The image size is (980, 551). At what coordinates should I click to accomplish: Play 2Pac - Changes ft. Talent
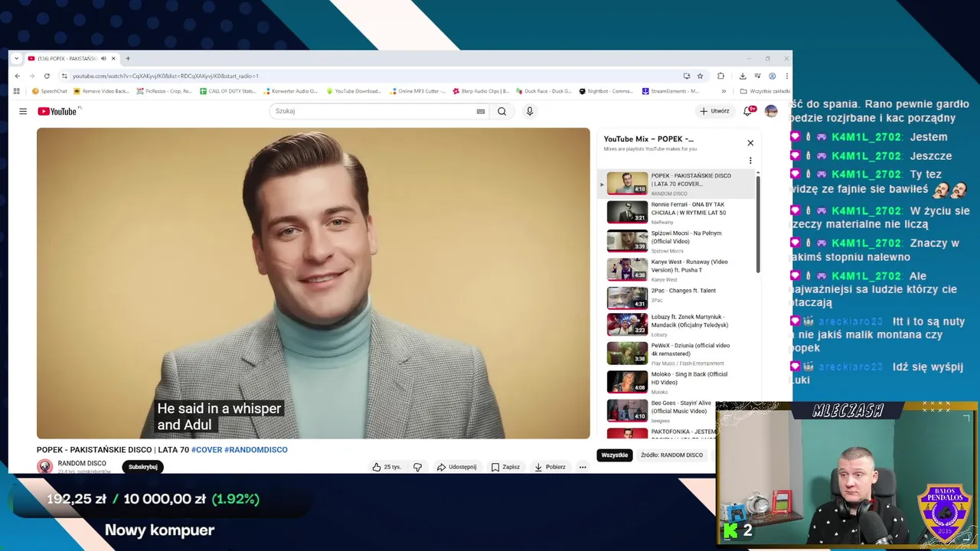677,298
